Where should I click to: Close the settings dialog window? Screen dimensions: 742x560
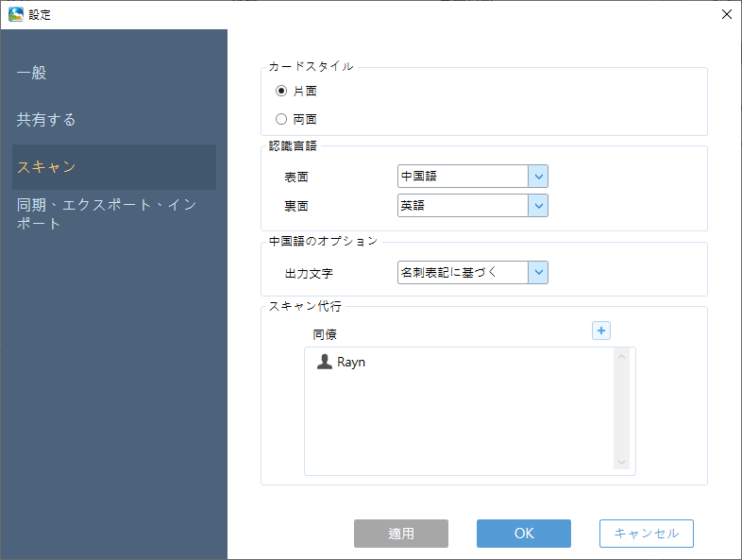(x=726, y=14)
